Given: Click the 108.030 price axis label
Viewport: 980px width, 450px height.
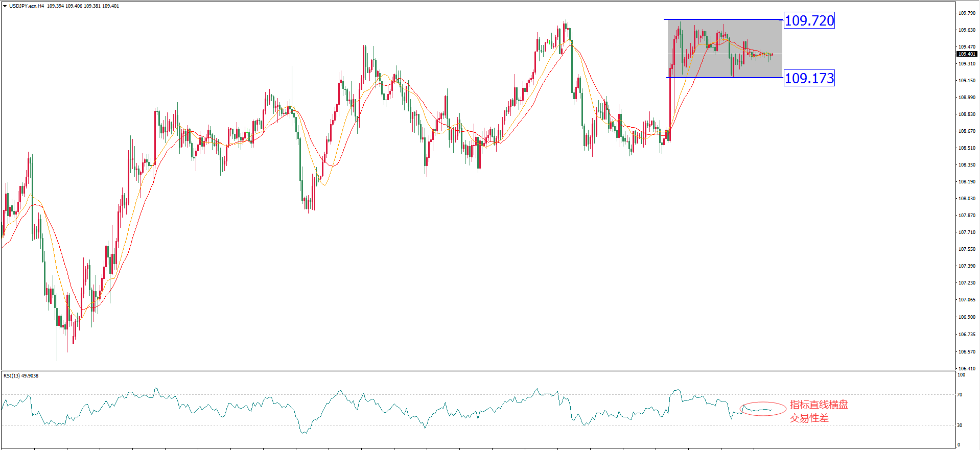Looking at the screenshot, I should [966, 199].
